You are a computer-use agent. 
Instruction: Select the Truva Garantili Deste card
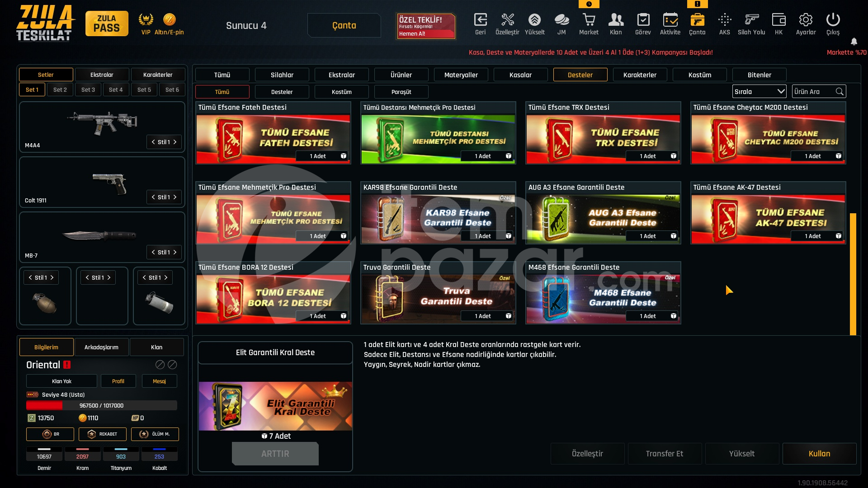tap(438, 293)
